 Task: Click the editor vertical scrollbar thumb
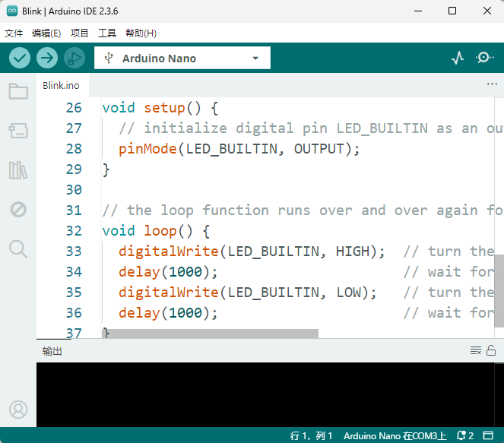point(499,291)
